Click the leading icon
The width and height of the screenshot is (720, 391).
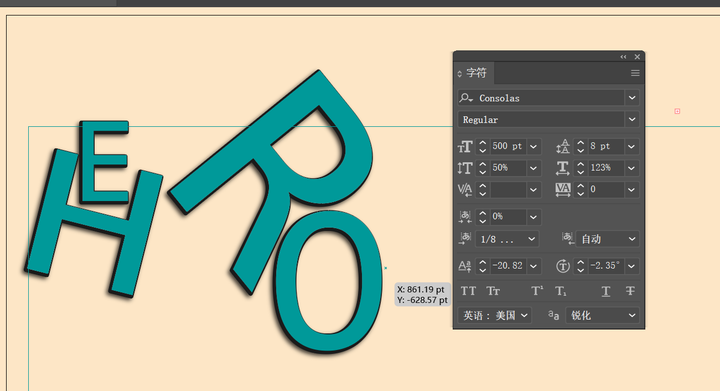tap(563, 146)
